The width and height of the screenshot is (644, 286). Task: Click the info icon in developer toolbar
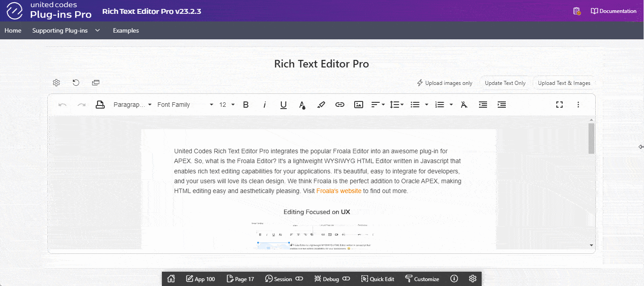click(454, 279)
